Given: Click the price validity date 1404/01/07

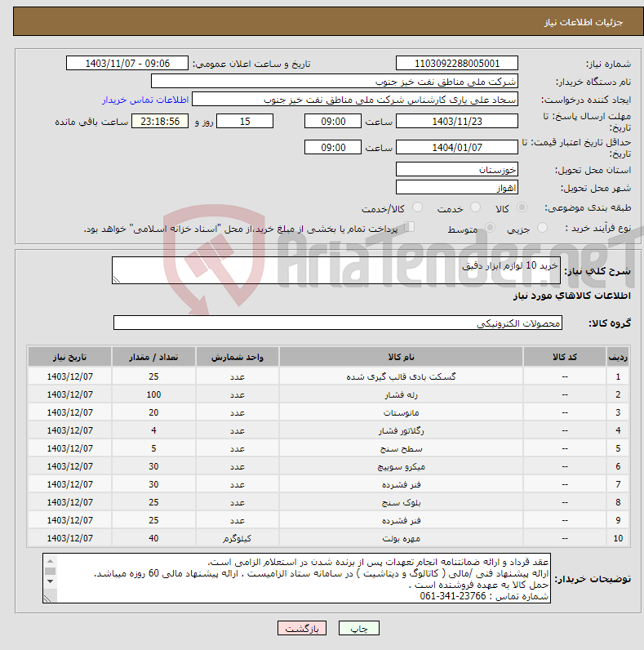Looking at the screenshot, I should (457, 147).
